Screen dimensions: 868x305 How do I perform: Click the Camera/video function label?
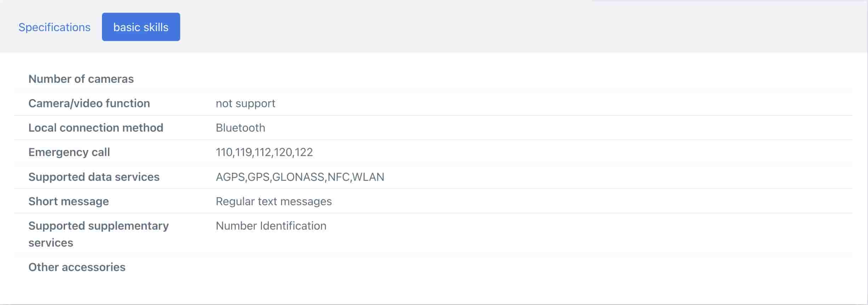[x=89, y=103]
